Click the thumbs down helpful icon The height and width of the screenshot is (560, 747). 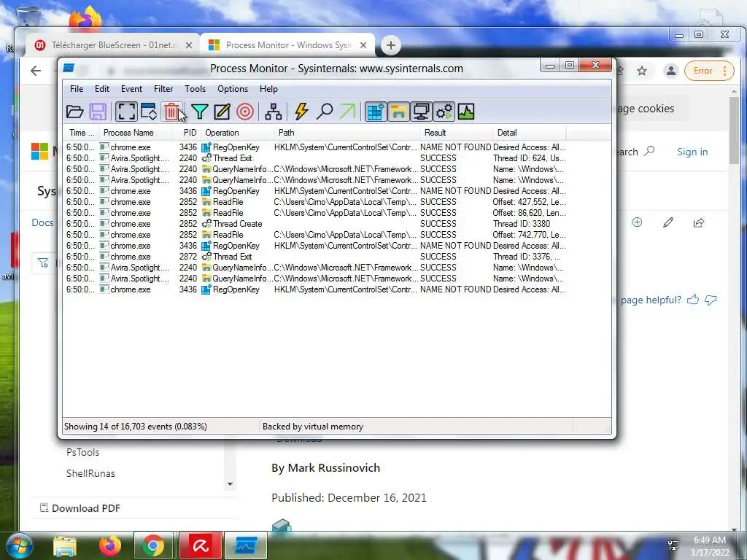[x=711, y=300]
